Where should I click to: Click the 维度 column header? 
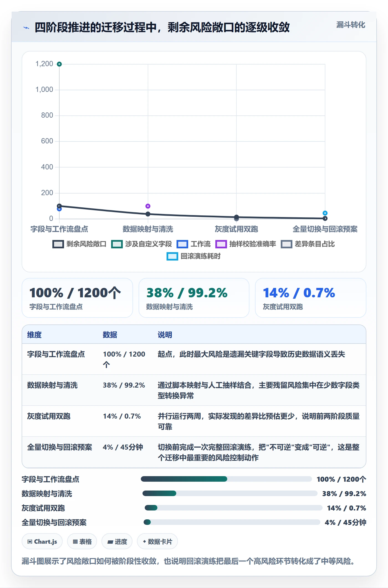34,335
